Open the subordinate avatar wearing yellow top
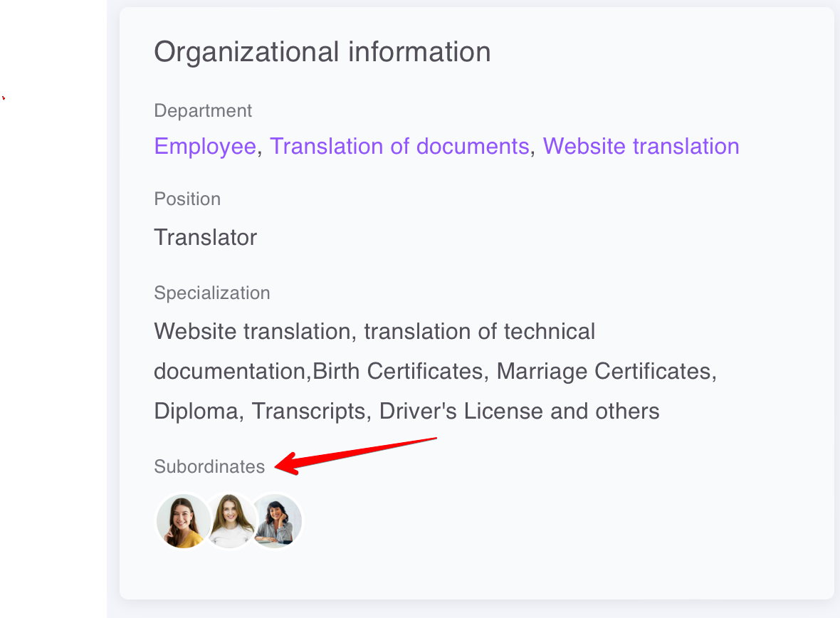Screen dimensions: 840x618 (182, 521)
